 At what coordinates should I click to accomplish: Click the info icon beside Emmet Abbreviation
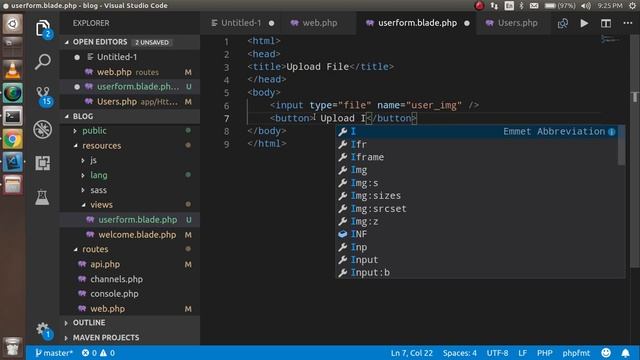click(x=611, y=131)
